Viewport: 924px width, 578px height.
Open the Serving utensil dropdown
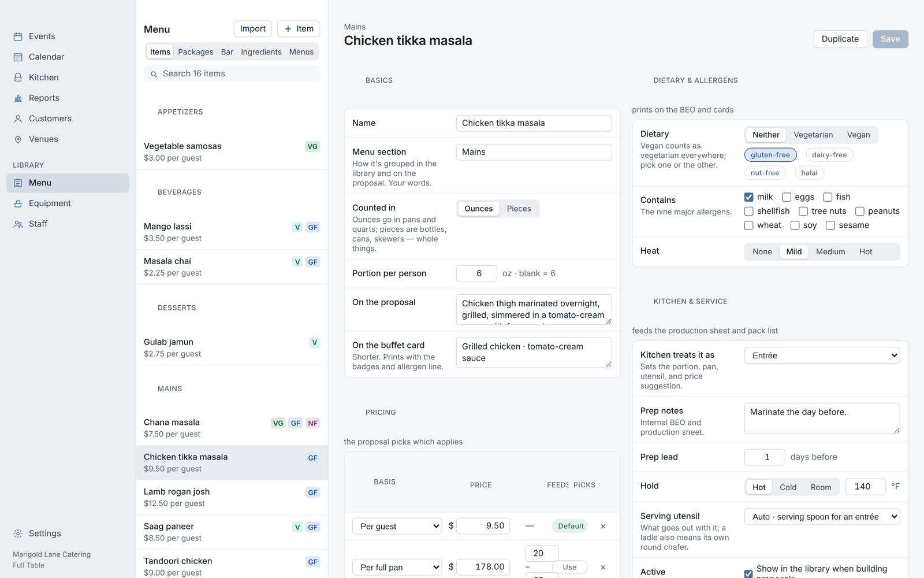[822, 517]
